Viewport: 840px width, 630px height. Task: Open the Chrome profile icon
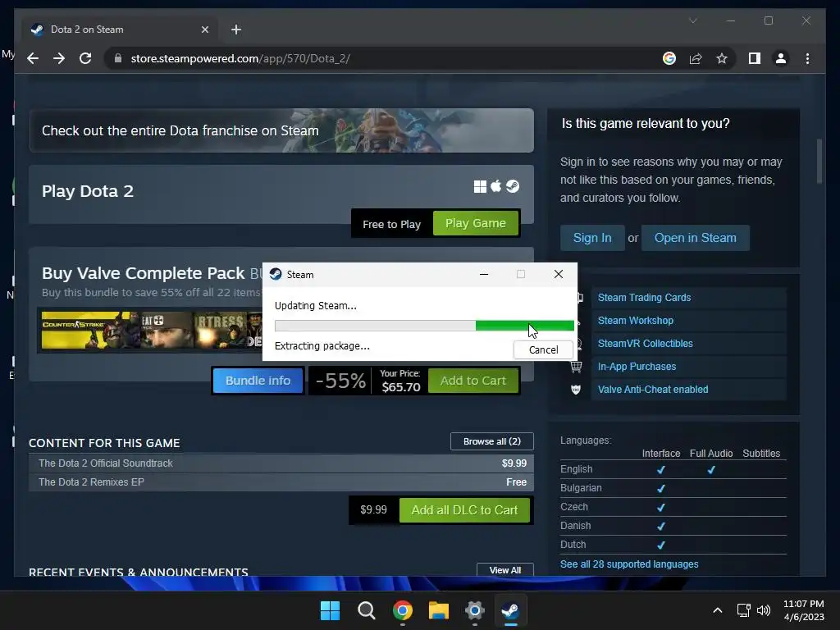(781, 58)
